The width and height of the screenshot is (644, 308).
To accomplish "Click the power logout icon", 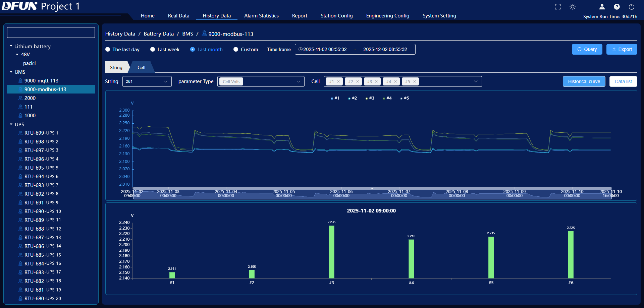I will (632, 7).
